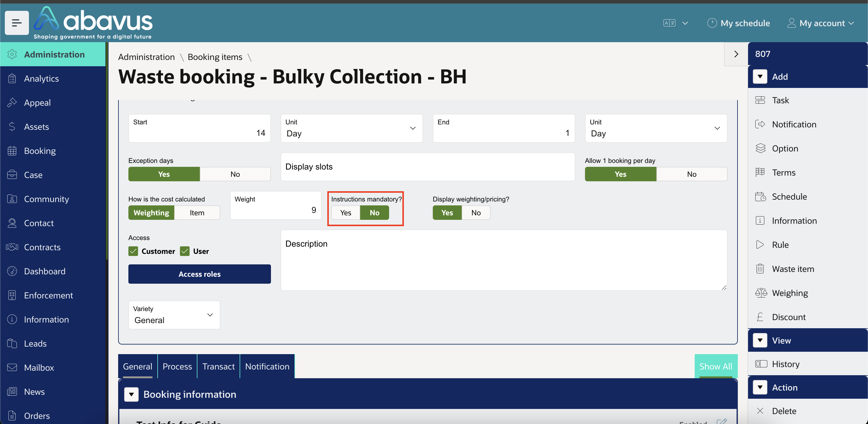This screenshot has height=424, width=868.
Task: Open the End Unit dropdown
Action: pyautogui.click(x=656, y=128)
